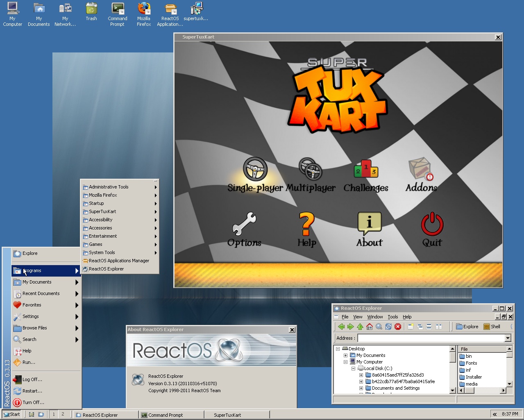Click the magnifier Search toolbar icon
This screenshot has width=524, height=420.
pyautogui.click(x=379, y=327)
